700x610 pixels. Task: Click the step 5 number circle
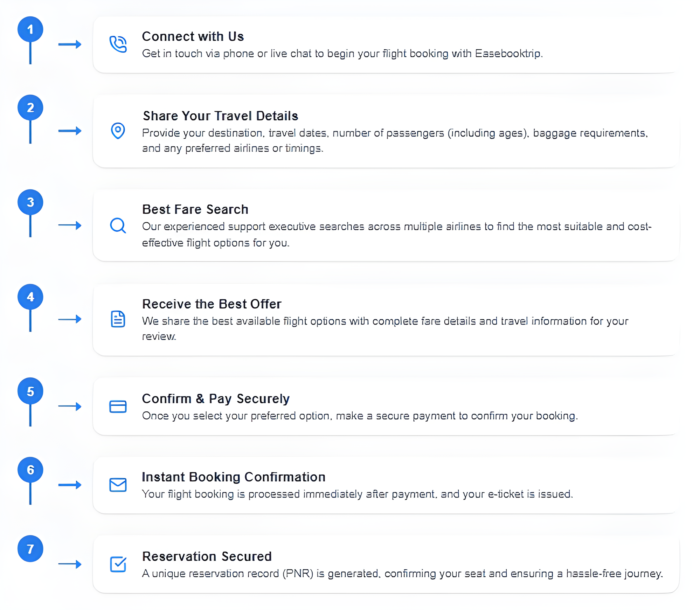30,391
